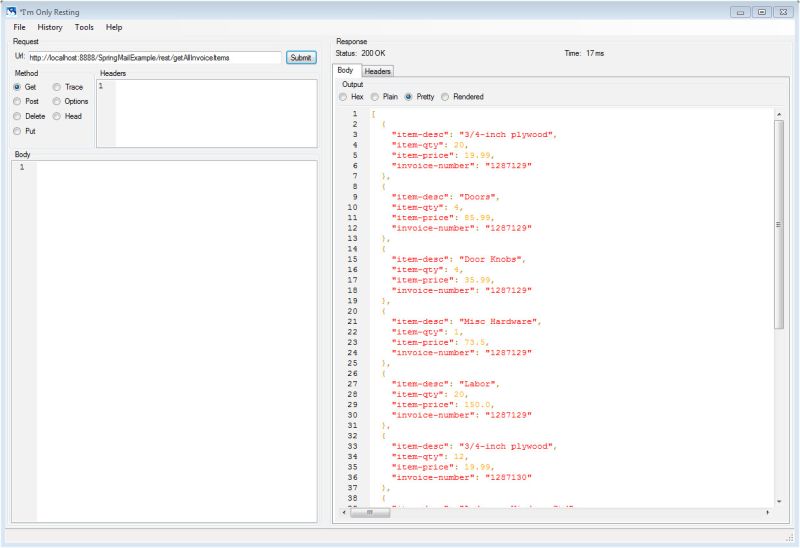The height and width of the screenshot is (548, 800).
Task: Click the I'm Only Resting app icon
Action: point(11,11)
